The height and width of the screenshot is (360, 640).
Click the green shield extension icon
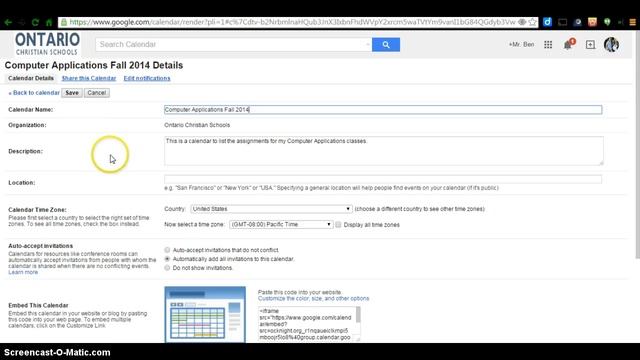click(x=607, y=22)
